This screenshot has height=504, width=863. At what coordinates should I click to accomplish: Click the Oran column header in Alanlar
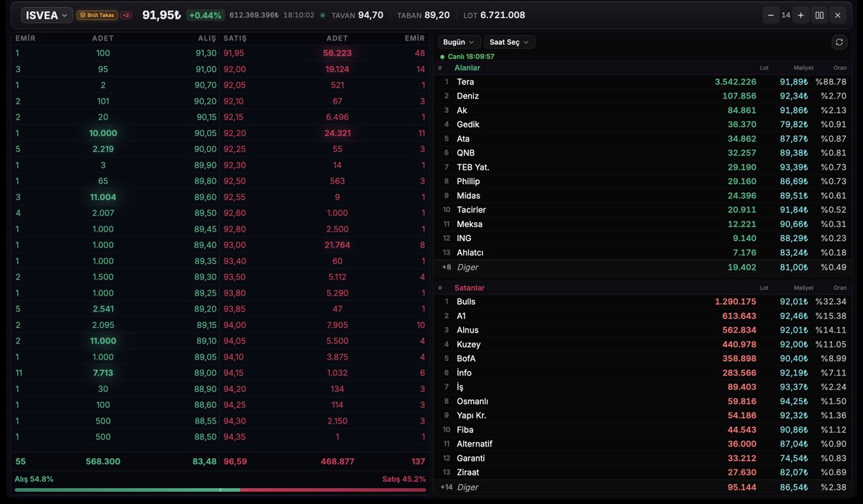tap(839, 68)
